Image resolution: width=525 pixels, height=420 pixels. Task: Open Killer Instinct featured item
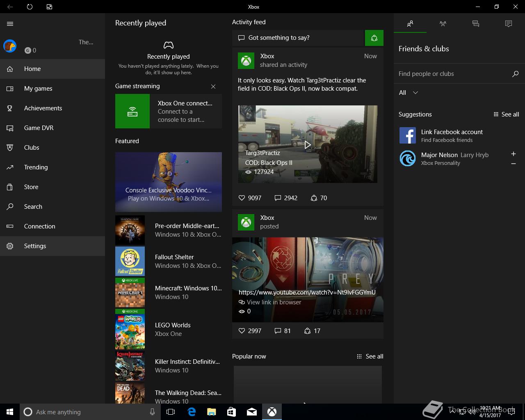(169, 366)
